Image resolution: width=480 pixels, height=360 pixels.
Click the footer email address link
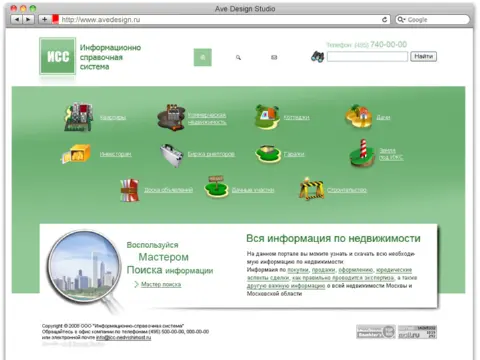click(123, 337)
